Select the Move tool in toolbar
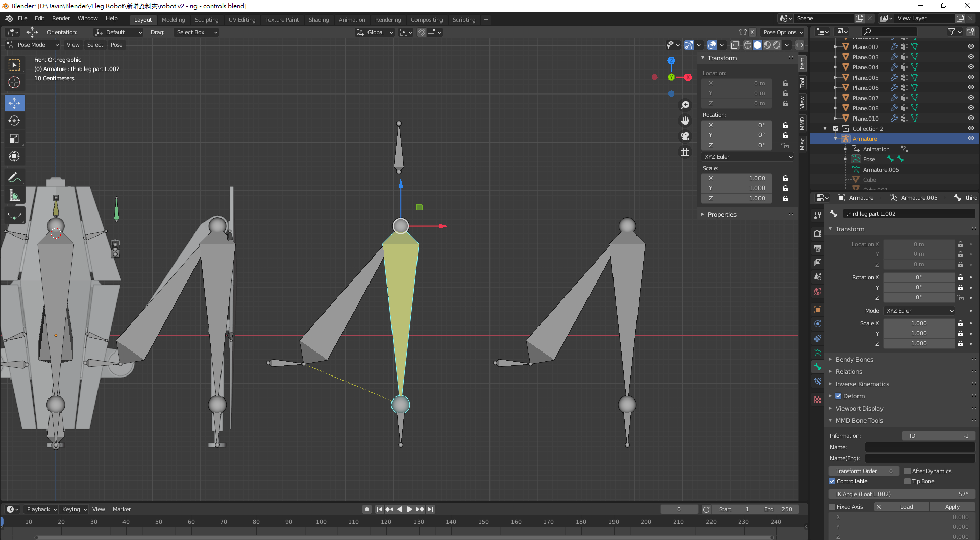Viewport: 980px width, 540px height. click(x=15, y=103)
